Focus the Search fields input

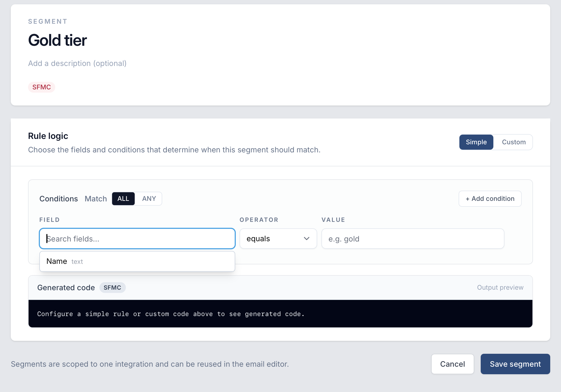click(137, 239)
